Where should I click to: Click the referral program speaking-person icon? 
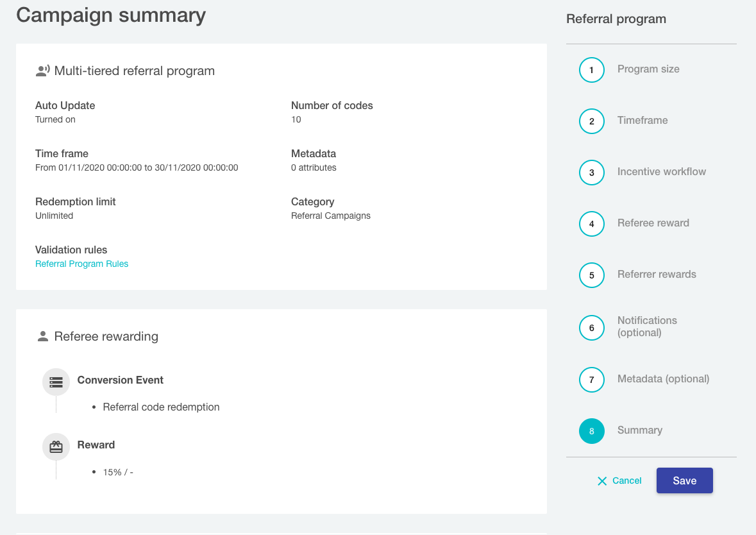(x=43, y=71)
